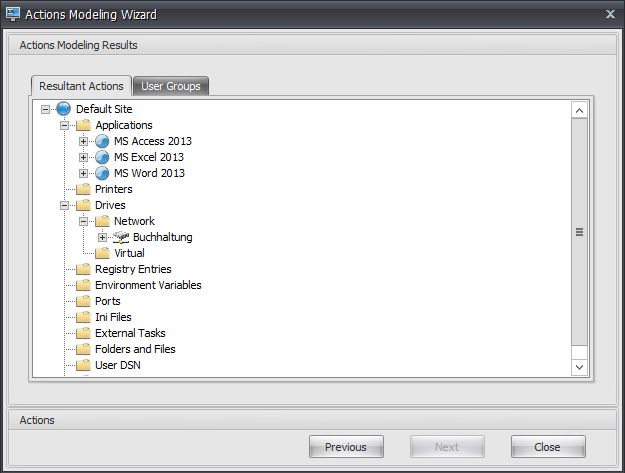Click the Registry Entries folder icon
The image size is (625, 473).
point(83,269)
